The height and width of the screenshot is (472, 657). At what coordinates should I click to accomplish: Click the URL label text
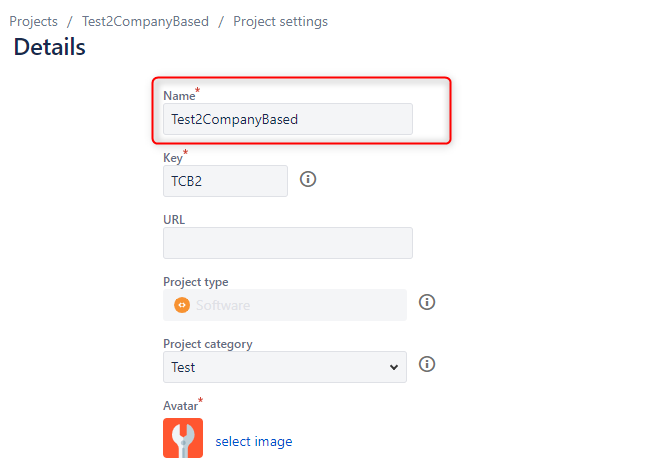[x=174, y=220]
